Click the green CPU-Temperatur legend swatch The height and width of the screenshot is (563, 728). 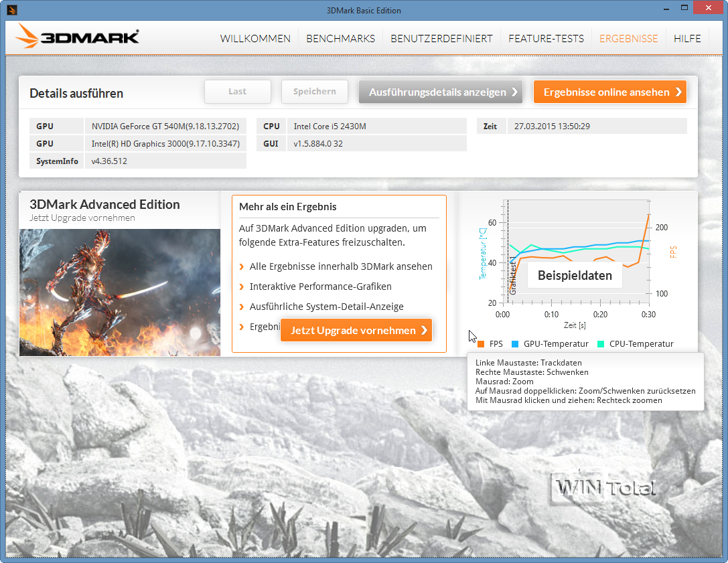click(x=600, y=344)
